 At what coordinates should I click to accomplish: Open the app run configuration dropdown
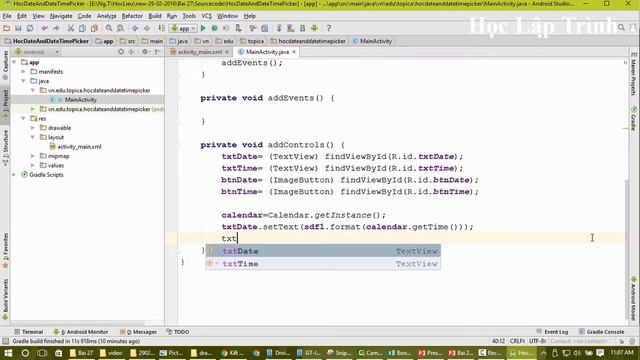pyautogui.click(x=183, y=28)
